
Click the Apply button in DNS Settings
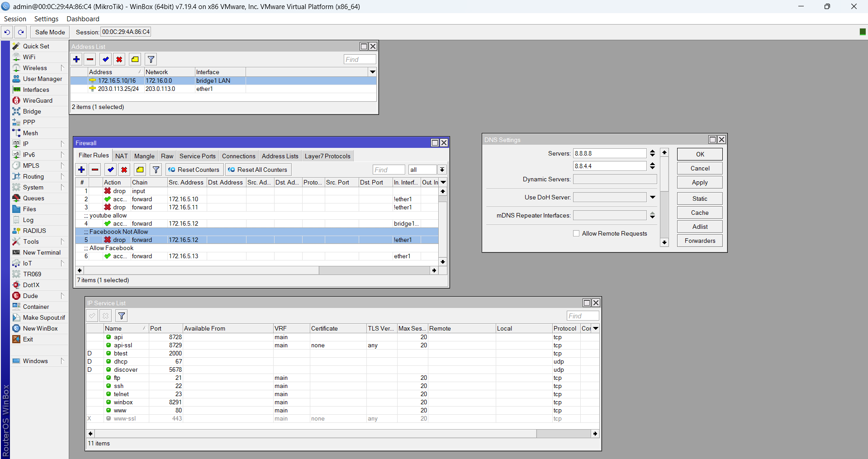click(699, 182)
